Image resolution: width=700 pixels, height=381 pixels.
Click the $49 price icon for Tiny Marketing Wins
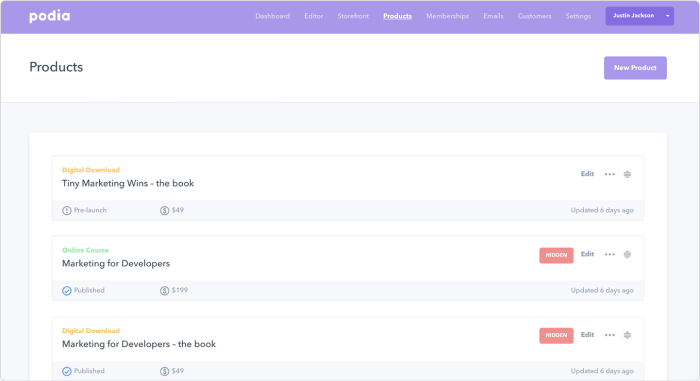coord(164,210)
